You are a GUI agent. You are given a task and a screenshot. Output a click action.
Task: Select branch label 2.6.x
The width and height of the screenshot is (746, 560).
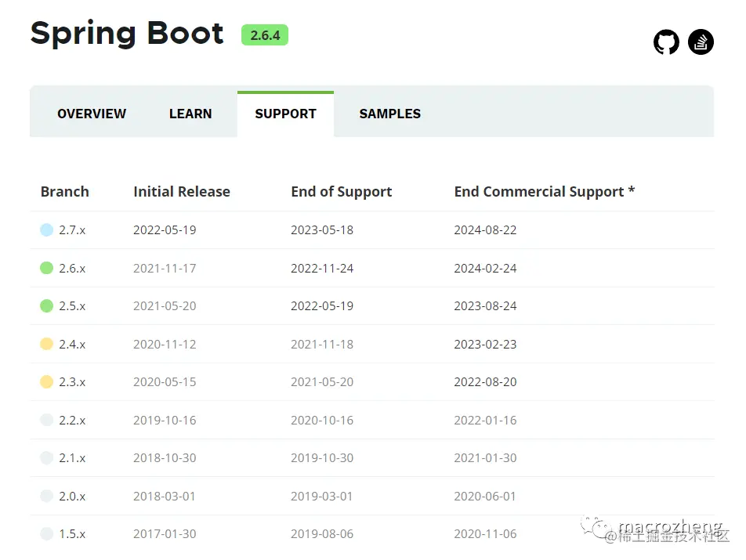[72, 268]
